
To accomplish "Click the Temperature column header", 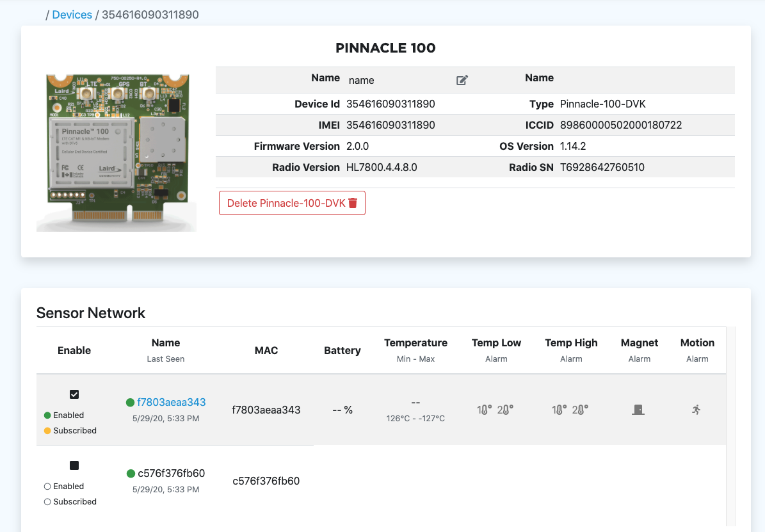I will coord(415,350).
